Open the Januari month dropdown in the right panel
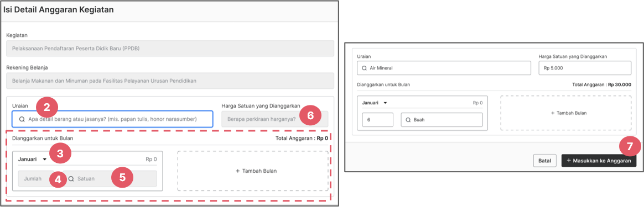 [375, 103]
